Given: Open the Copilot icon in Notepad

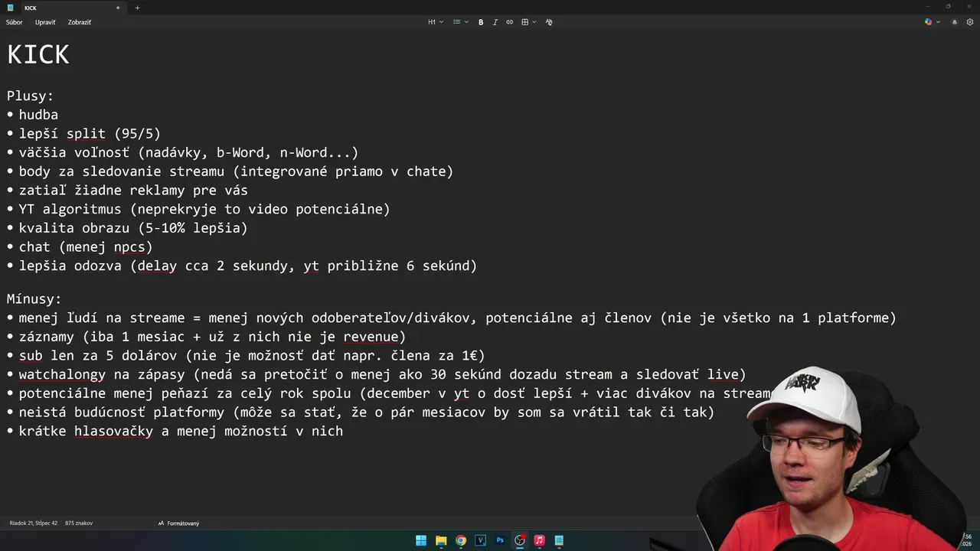Looking at the screenshot, I should coord(929,22).
